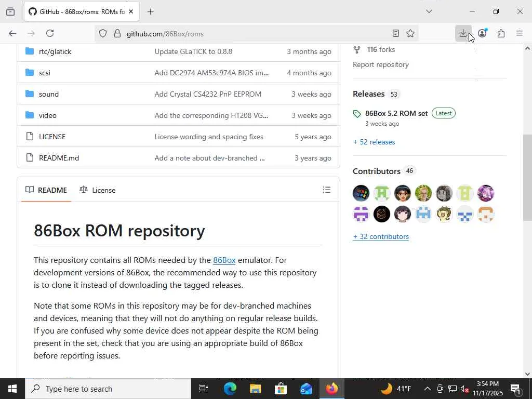Viewport: 532px width, 399px height.
Task: Open the first contributor avatar with Windows logo
Action: point(361,193)
